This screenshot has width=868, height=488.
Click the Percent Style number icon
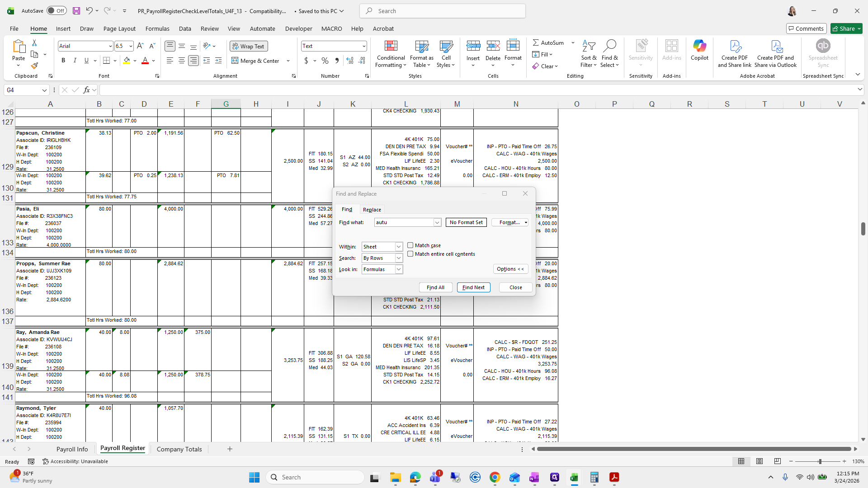click(x=325, y=61)
